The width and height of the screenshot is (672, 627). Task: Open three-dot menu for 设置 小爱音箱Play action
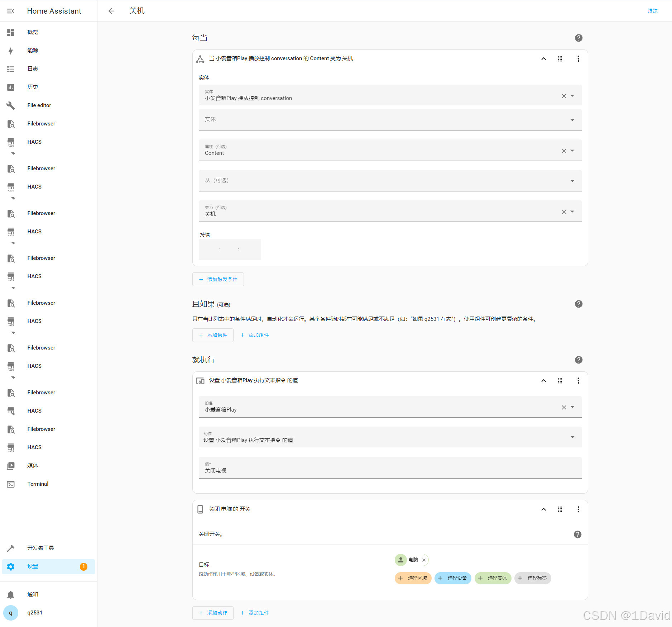pyautogui.click(x=578, y=381)
